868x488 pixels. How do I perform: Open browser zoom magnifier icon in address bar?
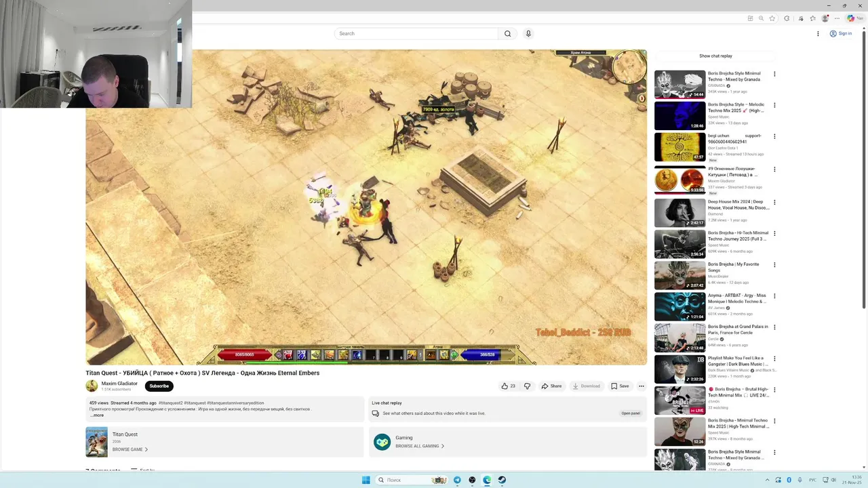[x=761, y=18]
